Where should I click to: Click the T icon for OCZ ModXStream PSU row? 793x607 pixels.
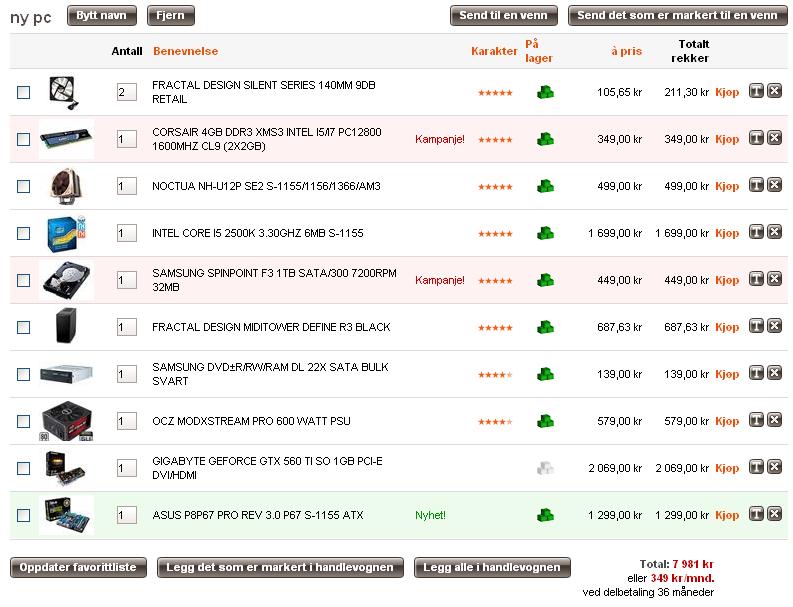tap(756, 420)
